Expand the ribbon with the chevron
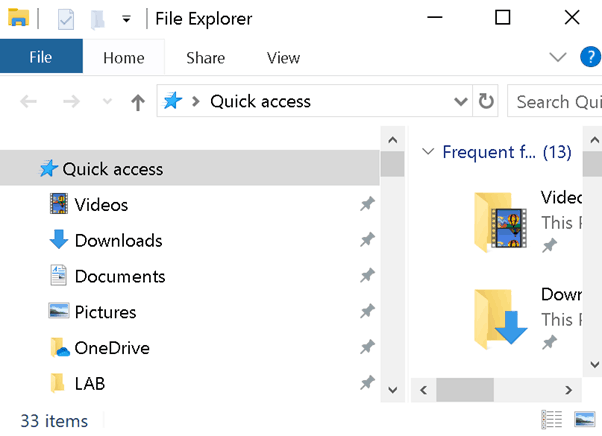This screenshot has height=436, width=602. pyautogui.click(x=557, y=58)
